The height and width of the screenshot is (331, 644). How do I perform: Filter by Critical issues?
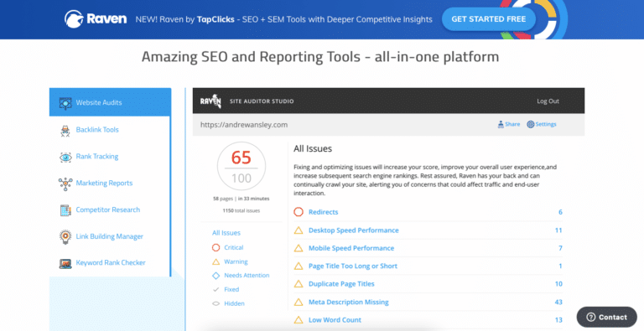tap(234, 248)
